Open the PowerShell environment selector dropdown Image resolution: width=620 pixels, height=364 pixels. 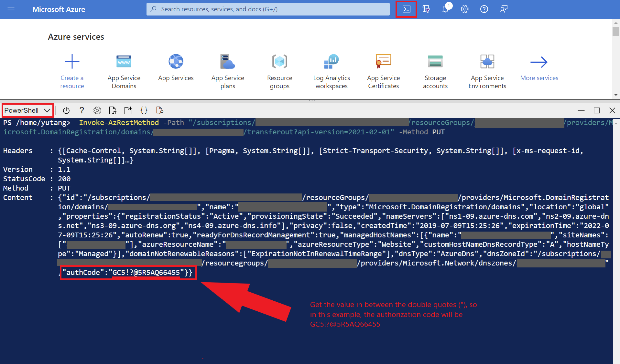pyautogui.click(x=27, y=110)
